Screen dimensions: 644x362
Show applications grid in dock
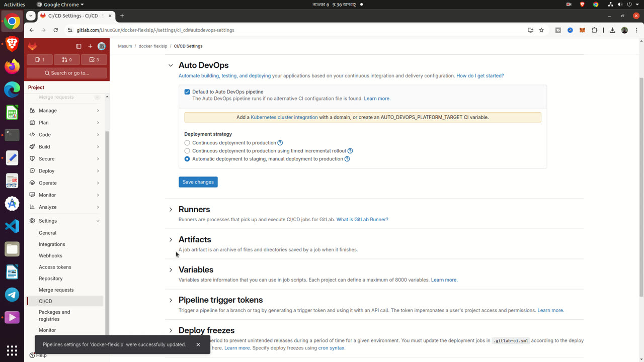click(x=12, y=350)
